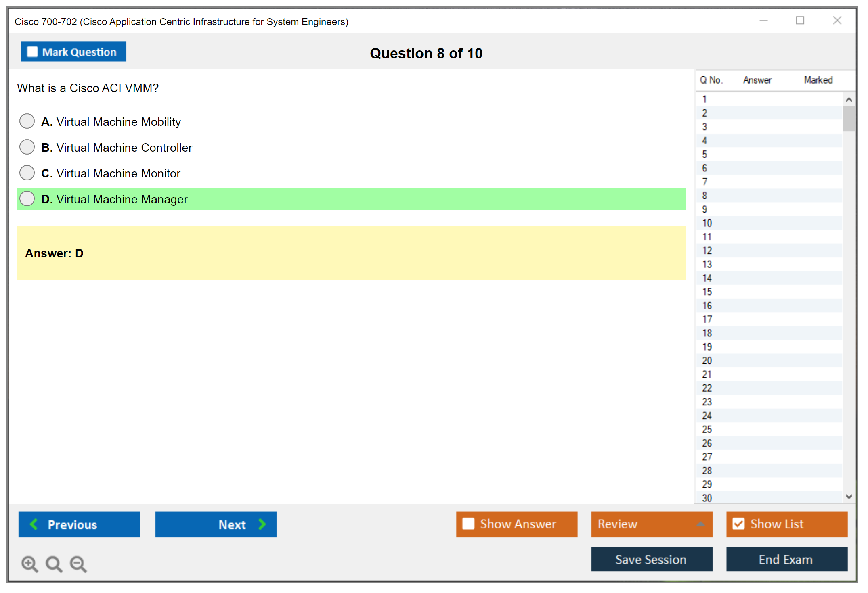The height and width of the screenshot is (593, 868).
Task: Click the zoom in magnifier icon
Action: [x=29, y=564]
